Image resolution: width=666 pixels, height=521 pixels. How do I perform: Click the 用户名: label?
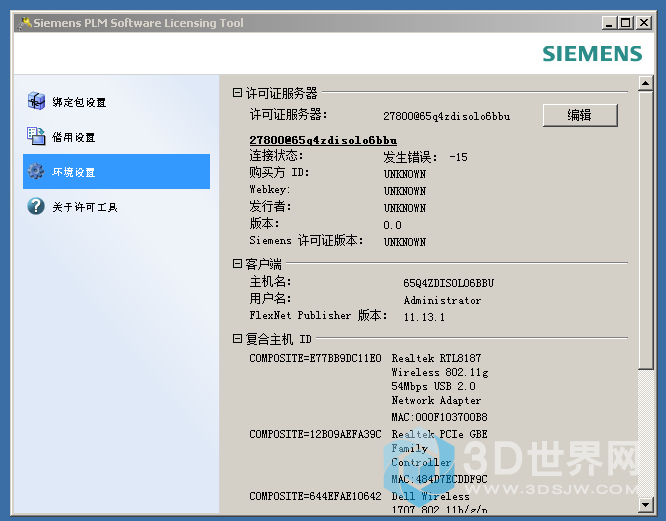(x=270, y=299)
